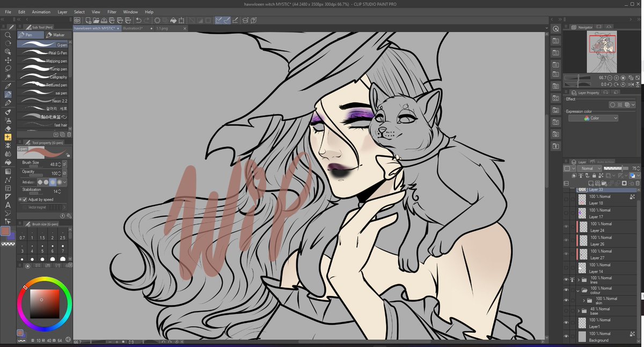Viewport: 644px width, 347px height.
Task: Choose the fast hair brush
Action: tap(42, 125)
